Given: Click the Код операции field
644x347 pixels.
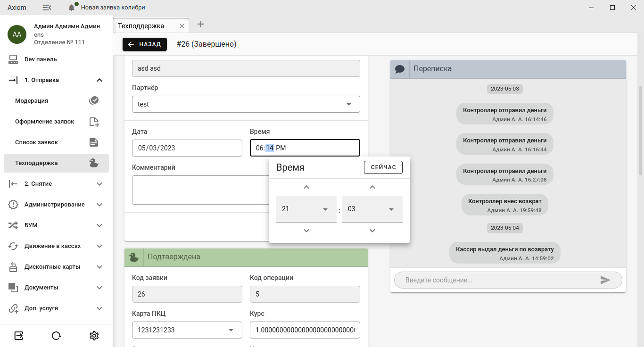Looking at the screenshot, I should pos(305,294).
